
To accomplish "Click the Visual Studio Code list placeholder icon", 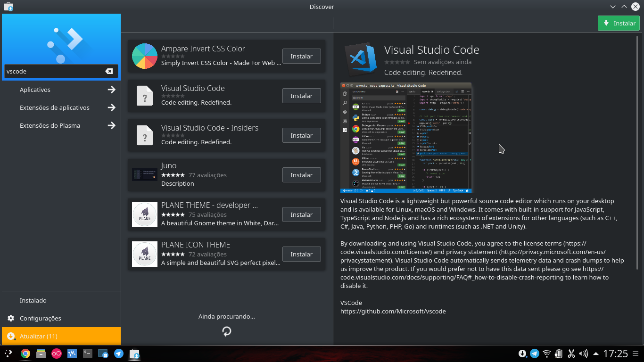I will [145, 96].
